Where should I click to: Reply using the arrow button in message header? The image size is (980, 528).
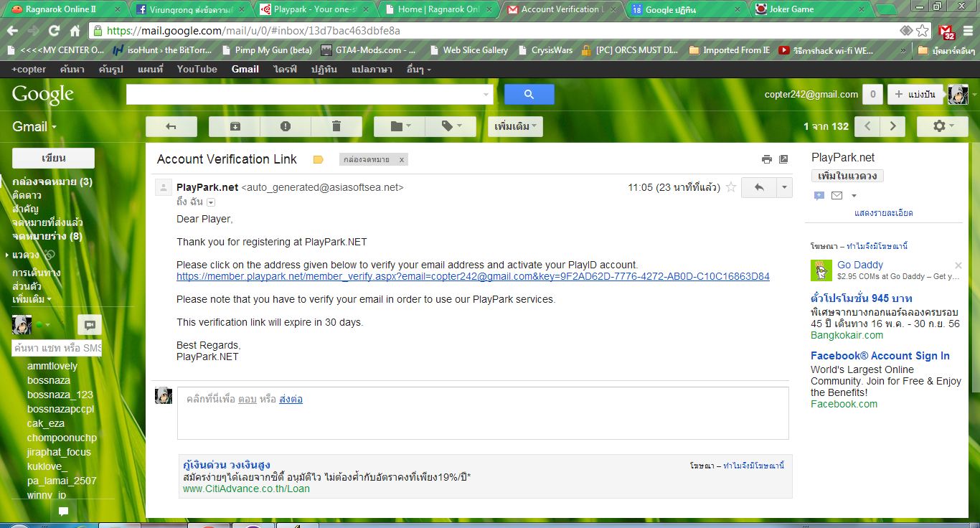pyautogui.click(x=759, y=187)
